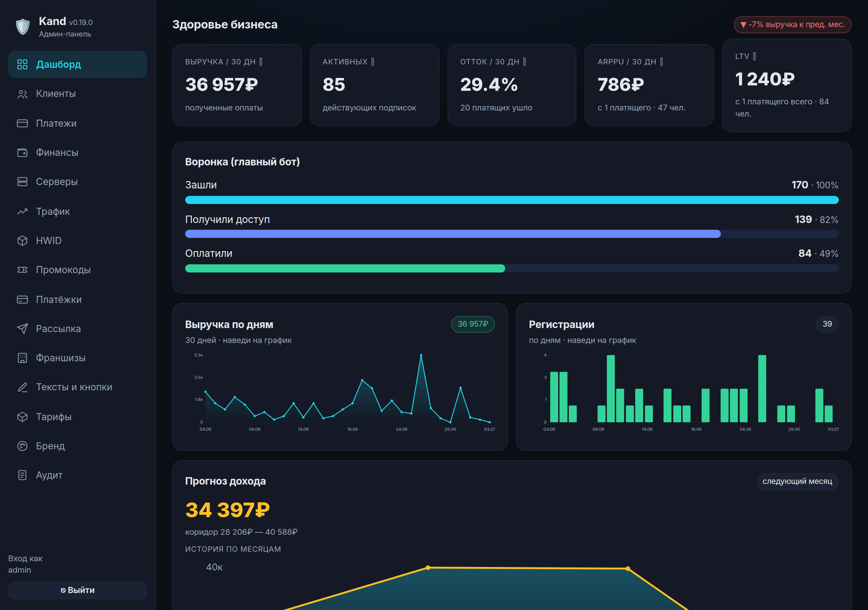The image size is (868, 610).
Task: Open the Серверы server icon
Action: (22, 182)
